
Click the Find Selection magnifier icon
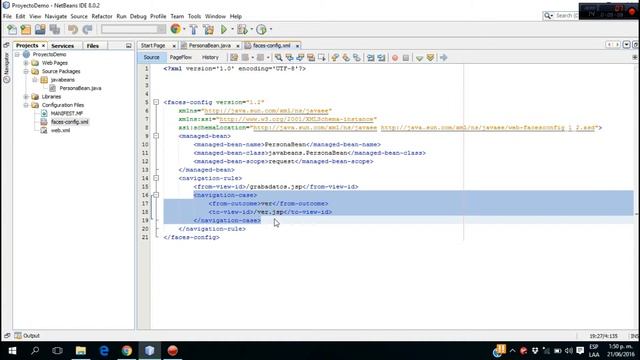coord(278,58)
